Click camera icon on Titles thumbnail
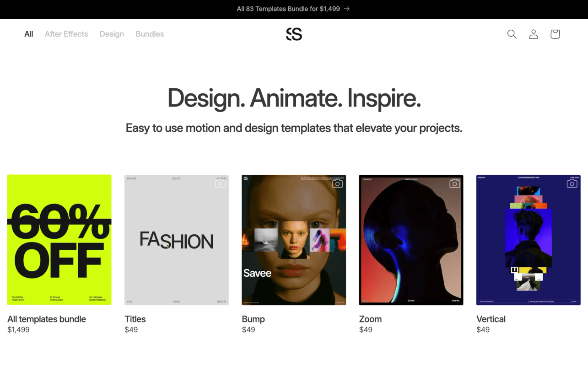The width and height of the screenshot is (588, 366). point(220,183)
